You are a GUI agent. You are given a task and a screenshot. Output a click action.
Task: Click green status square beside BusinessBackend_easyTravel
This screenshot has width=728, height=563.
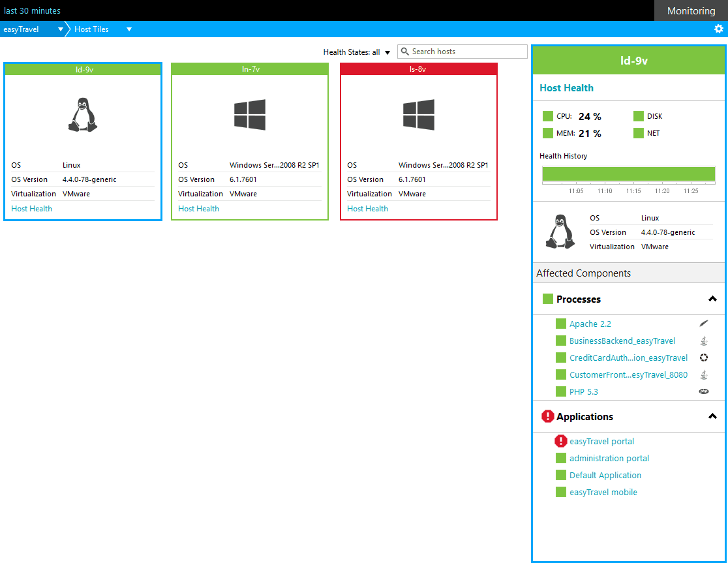pyautogui.click(x=561, y=341)
